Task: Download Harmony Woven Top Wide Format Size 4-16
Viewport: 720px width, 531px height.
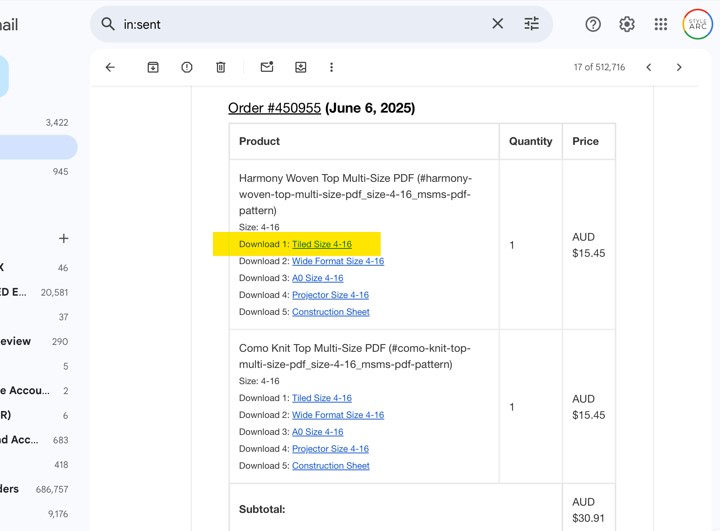Action: point(338,261)
